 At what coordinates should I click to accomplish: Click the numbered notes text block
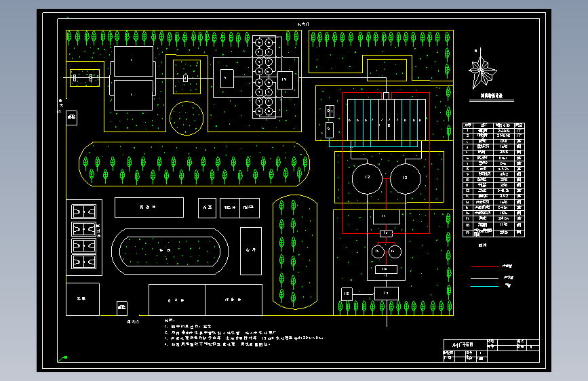243,332
